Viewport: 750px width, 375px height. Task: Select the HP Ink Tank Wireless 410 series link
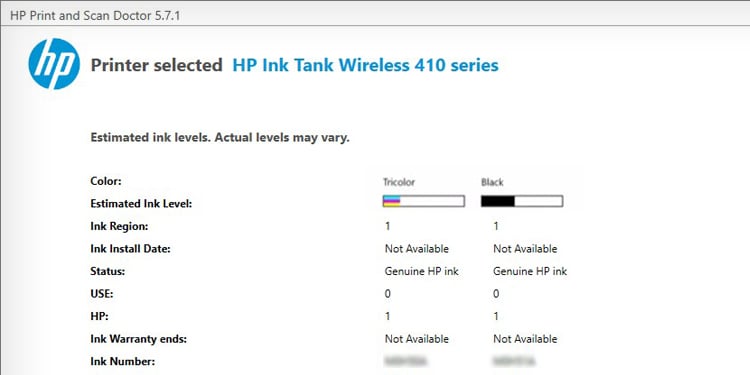[x=365, y=65]
